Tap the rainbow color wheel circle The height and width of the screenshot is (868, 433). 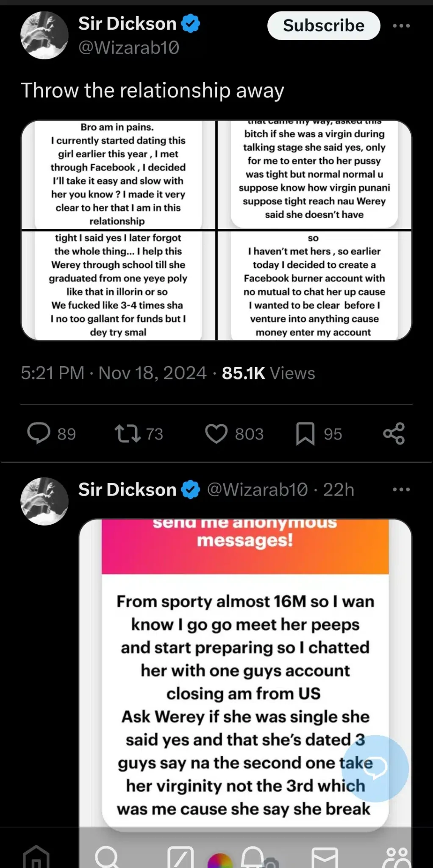[x=220, y=860]
